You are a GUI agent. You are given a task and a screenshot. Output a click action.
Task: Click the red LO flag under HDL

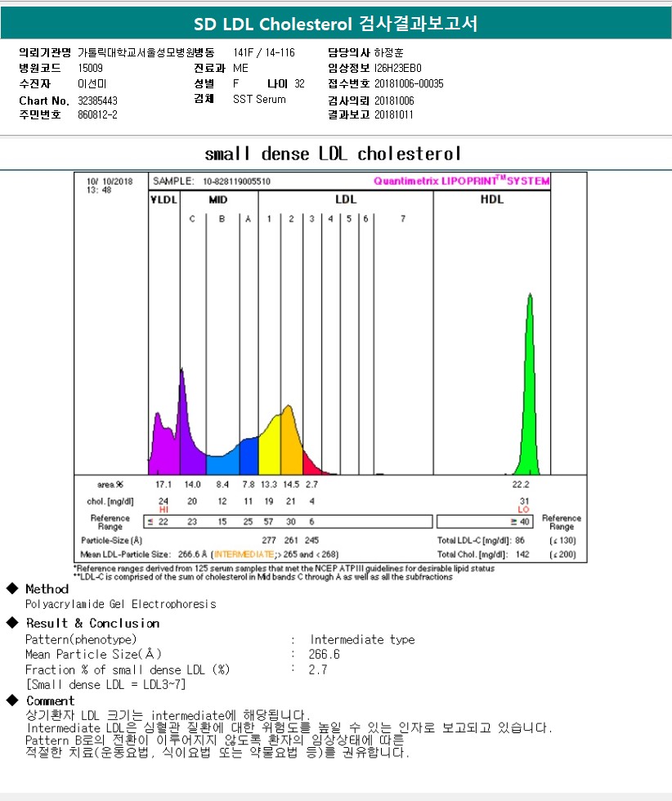pos(524,509)
